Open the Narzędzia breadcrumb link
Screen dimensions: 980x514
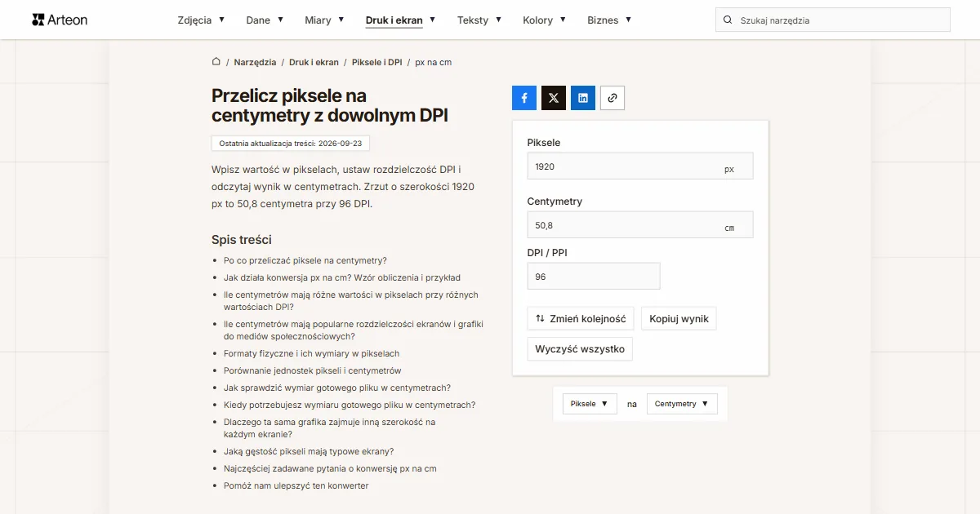click(254, 62)
